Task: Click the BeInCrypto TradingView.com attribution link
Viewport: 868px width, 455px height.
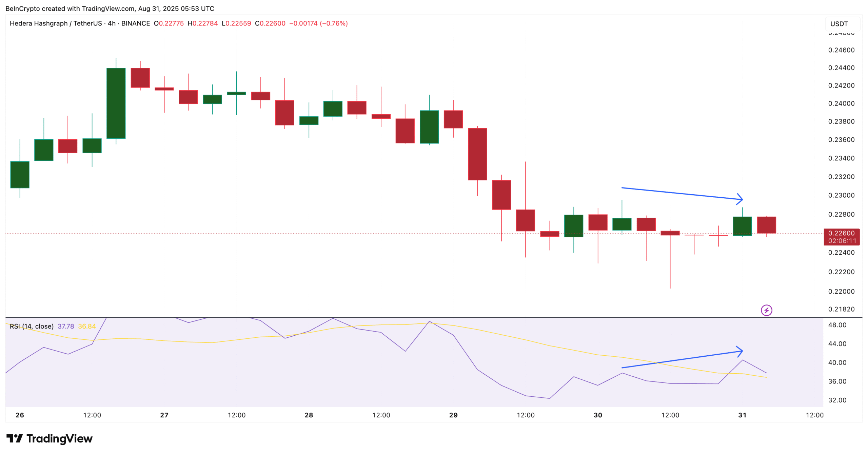Action: (x=108, y=8)
